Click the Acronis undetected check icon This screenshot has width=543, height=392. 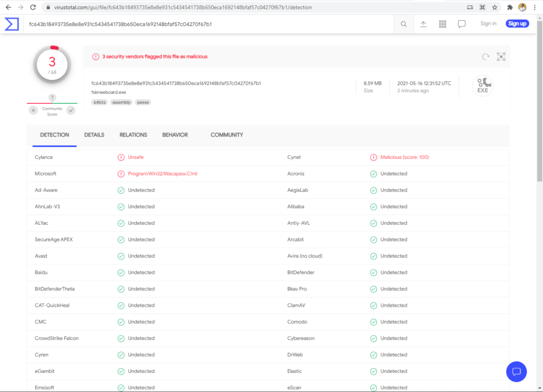tap(373, 174)
